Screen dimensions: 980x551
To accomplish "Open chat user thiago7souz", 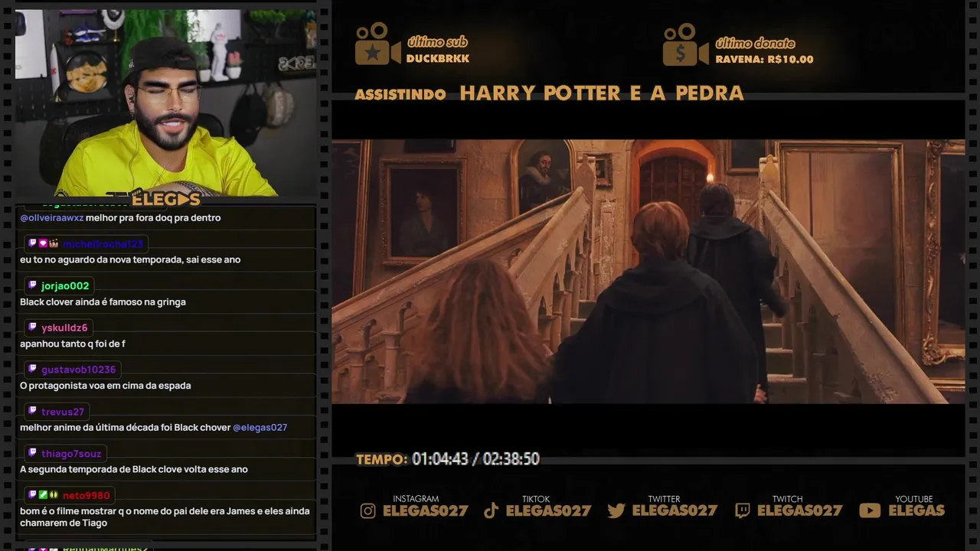I will pos(71,455).
